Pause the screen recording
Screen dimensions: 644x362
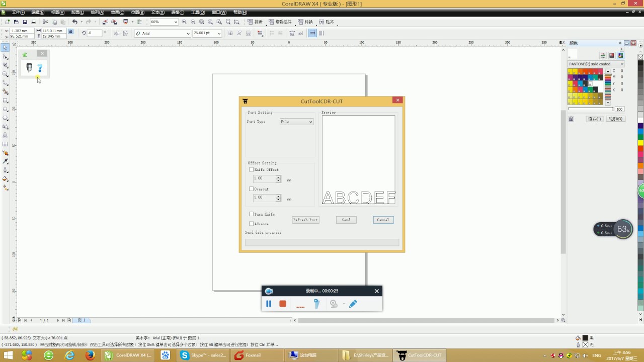click(269, 304)
